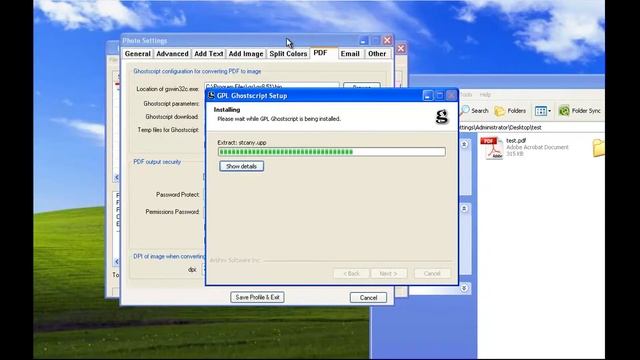Click the 'Ghostscript download:' label
The image size is (640, 360).
[172, 117]
